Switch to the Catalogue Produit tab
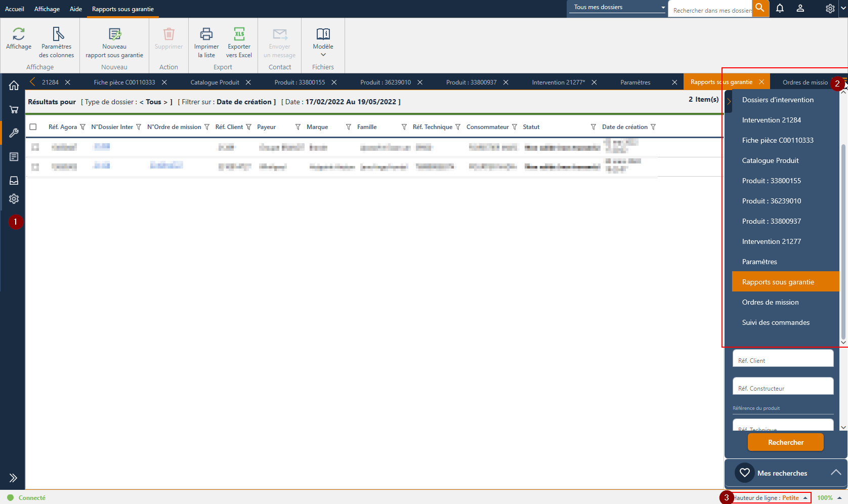The height and width of the screenshot is (504, 848). click(215, 82)
